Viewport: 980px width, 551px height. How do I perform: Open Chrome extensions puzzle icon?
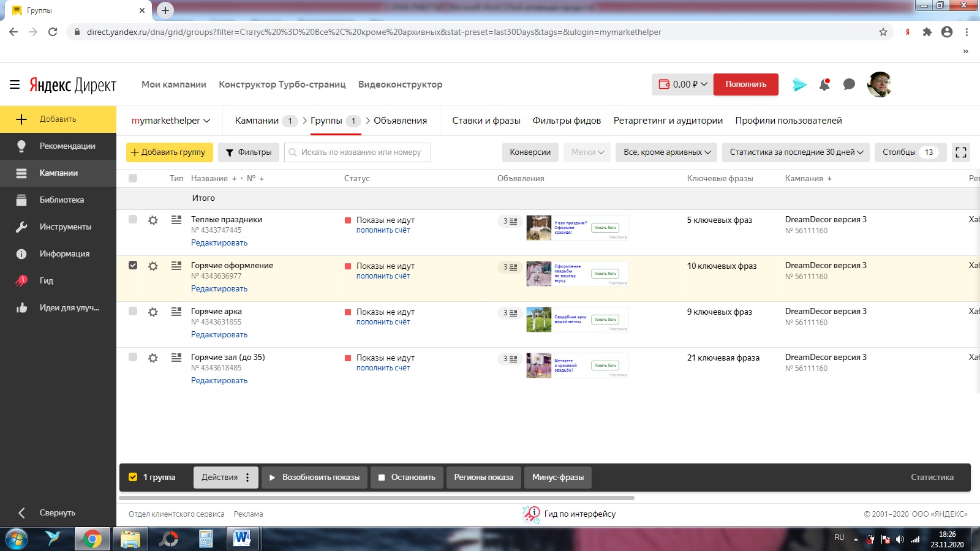coord(927,32)
